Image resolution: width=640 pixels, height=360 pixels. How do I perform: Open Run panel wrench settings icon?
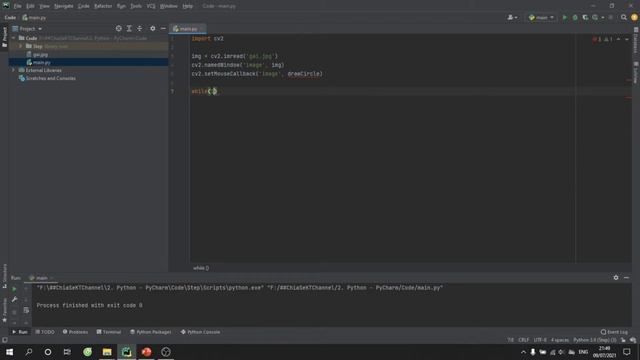[x=14, y=300]
